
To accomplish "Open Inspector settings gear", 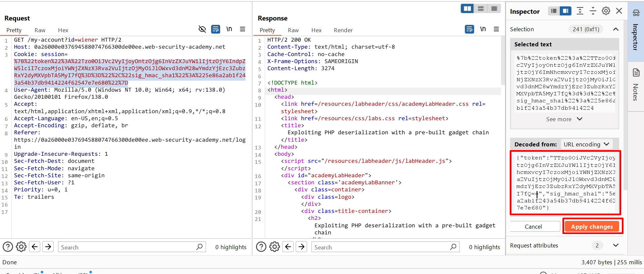I will (606, 11).
